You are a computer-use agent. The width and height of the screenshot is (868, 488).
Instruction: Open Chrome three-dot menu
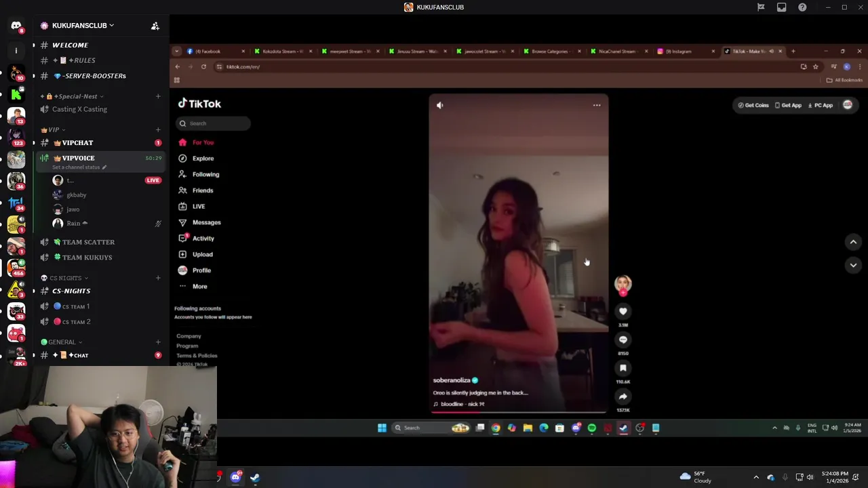point(859,66)
